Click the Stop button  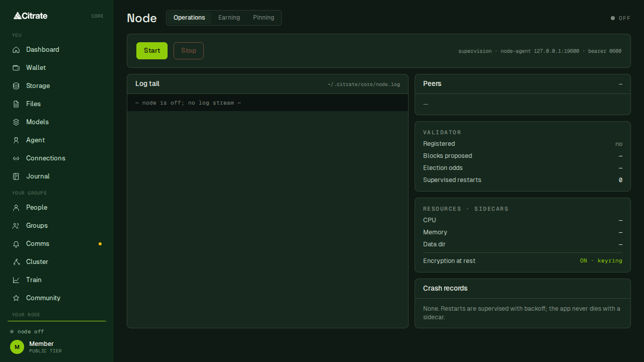[x=189, y=51]
